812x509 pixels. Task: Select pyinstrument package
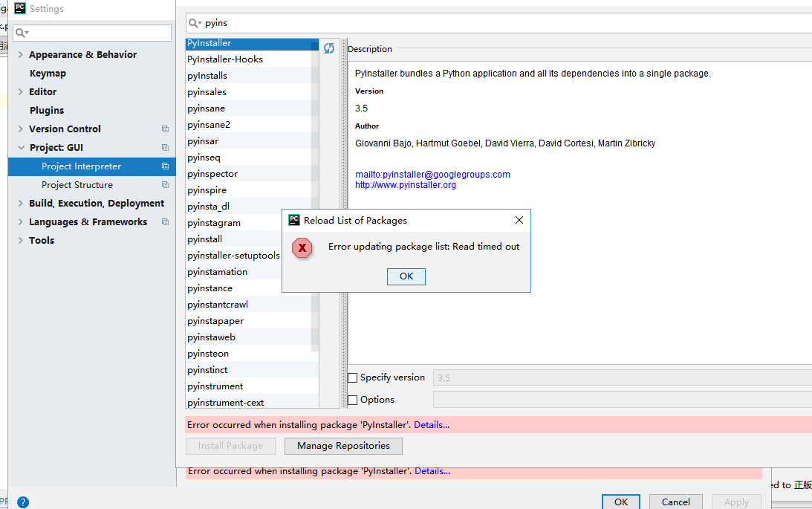click(252, 386)
